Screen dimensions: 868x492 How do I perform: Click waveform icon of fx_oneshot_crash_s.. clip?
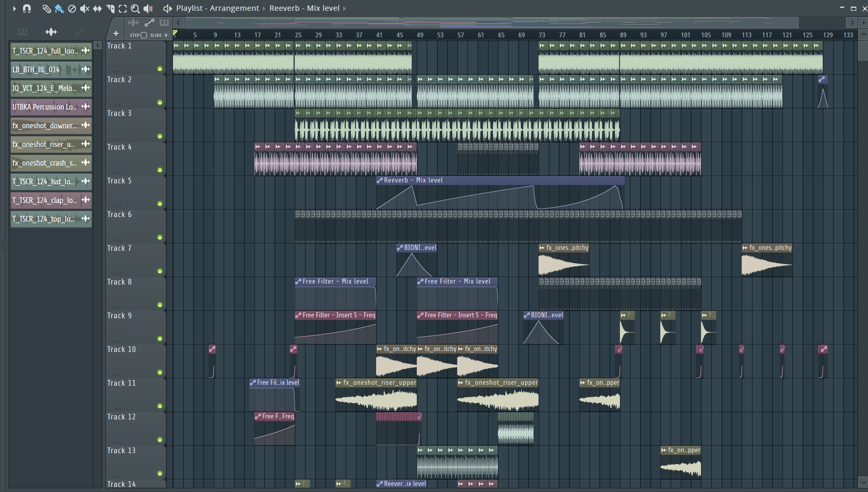86,163
